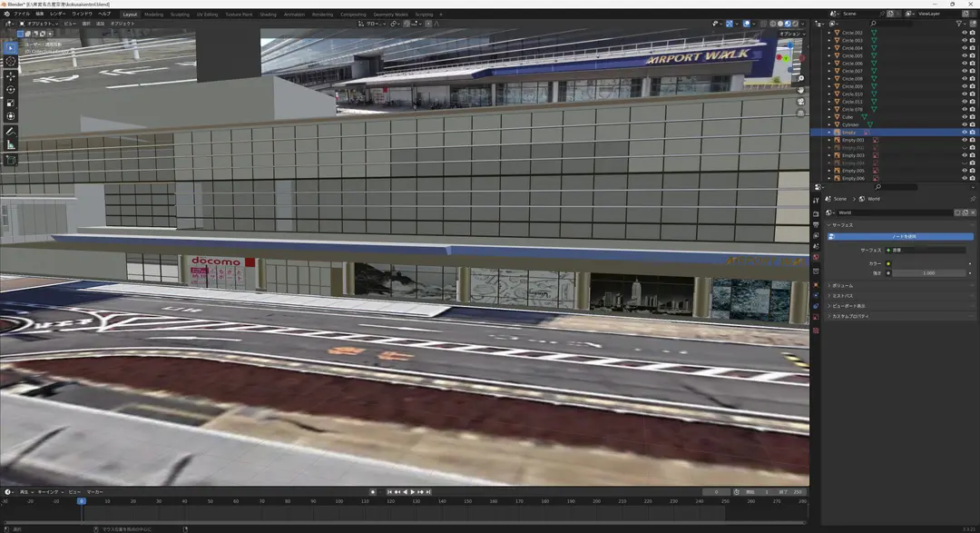Open the ウィンドウ menu

pos(82,14)
